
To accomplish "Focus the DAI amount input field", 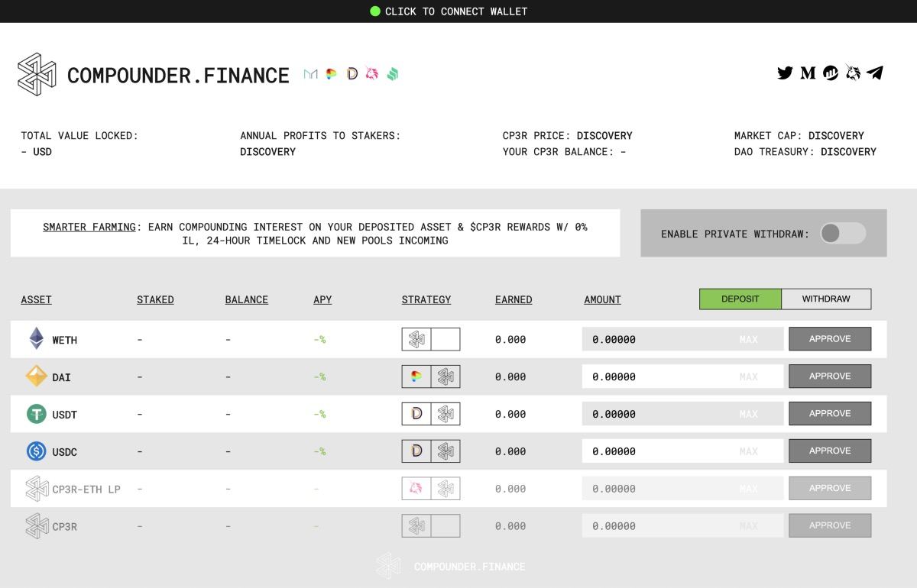I will tap(683, 376).
